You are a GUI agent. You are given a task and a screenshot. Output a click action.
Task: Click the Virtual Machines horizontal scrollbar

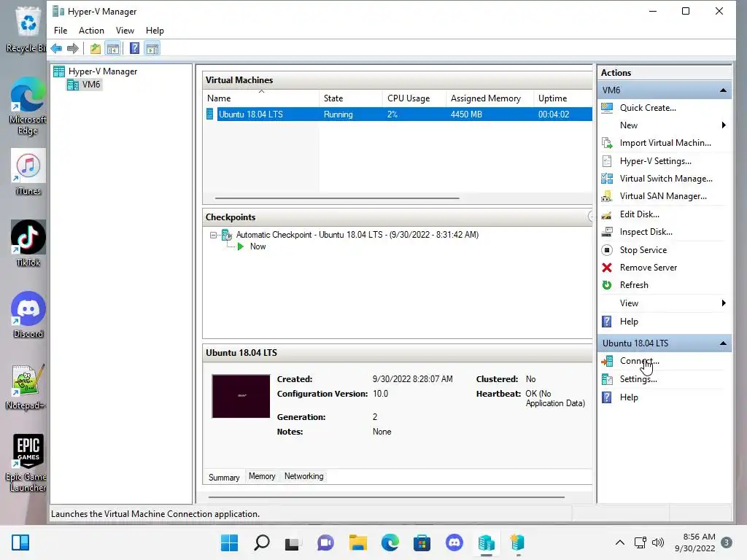[x=337, y=198]
